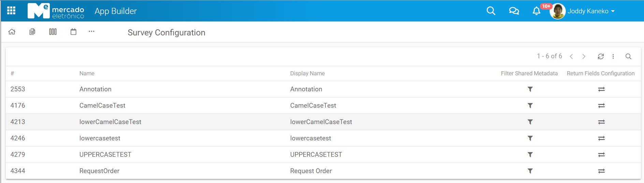Click the Joddy Kaneko avatar picture
This screenshot has height=183, width=644.
(558, 11)
